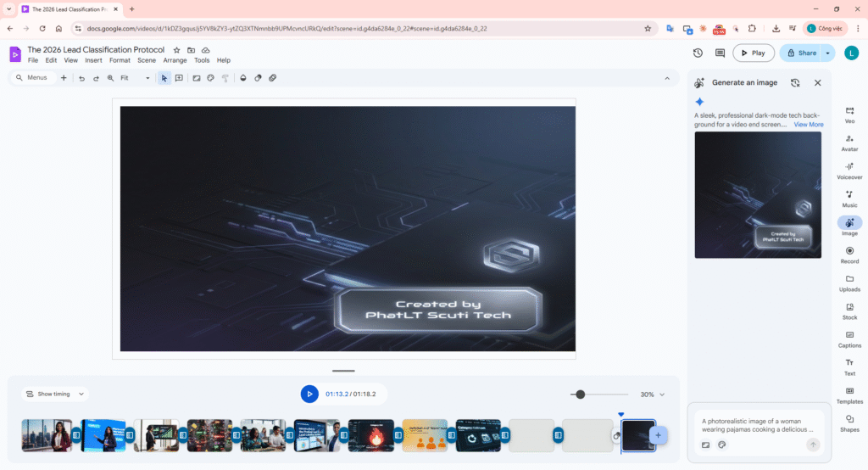Open the Voiceover panel
The height and width of the screenshot is (470, 868).
pos(849,170)
